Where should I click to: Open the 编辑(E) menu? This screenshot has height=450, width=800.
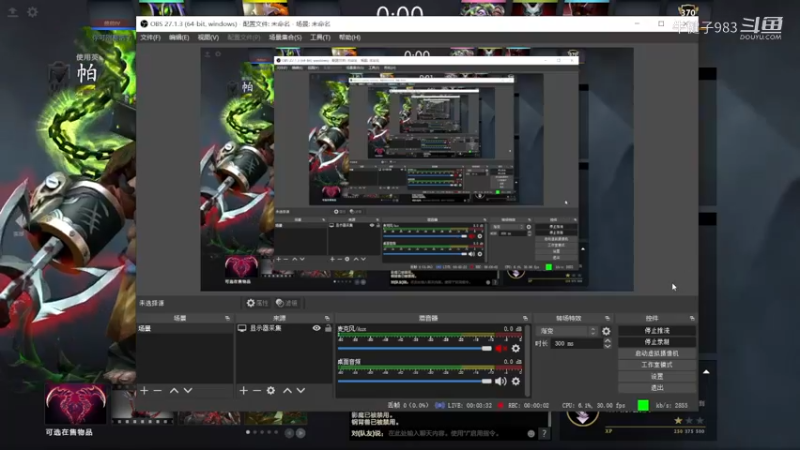click(179, 37)
